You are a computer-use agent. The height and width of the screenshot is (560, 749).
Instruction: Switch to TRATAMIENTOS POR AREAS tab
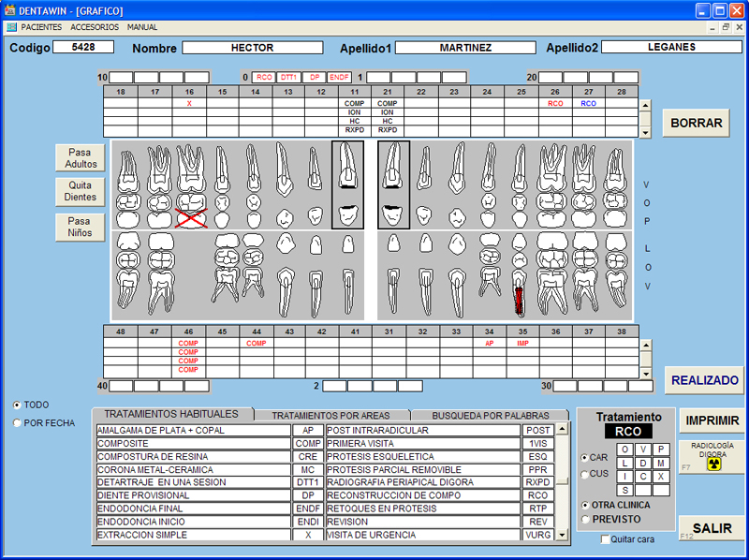tap(331, 415)
